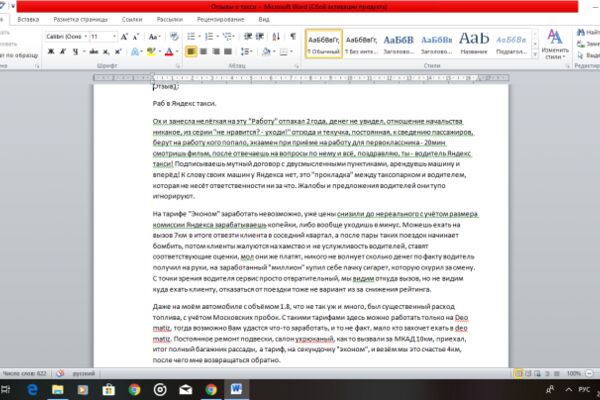
Task: Toggle bold formatting (Ж)
Action: (51, 51)
